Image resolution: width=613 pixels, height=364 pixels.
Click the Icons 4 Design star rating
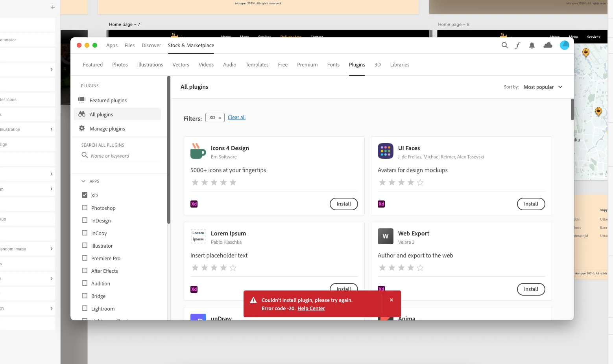click(214, 182)
